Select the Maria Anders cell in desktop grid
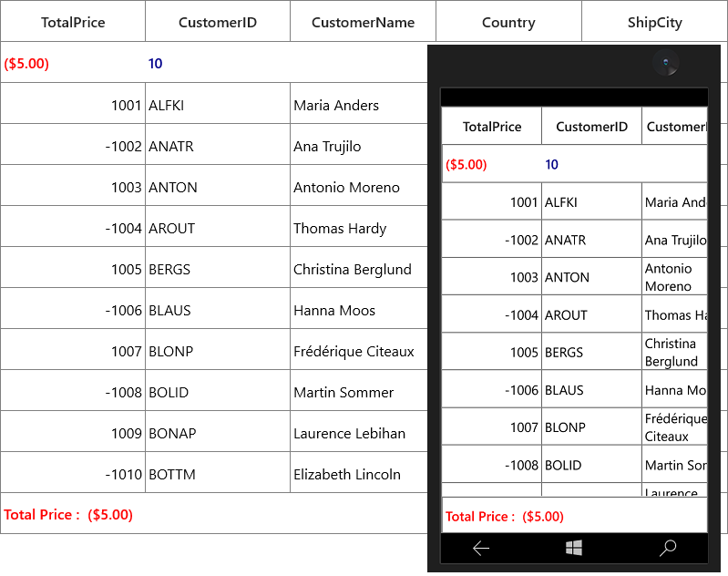The image size is (728, 576). click(359, 104)
